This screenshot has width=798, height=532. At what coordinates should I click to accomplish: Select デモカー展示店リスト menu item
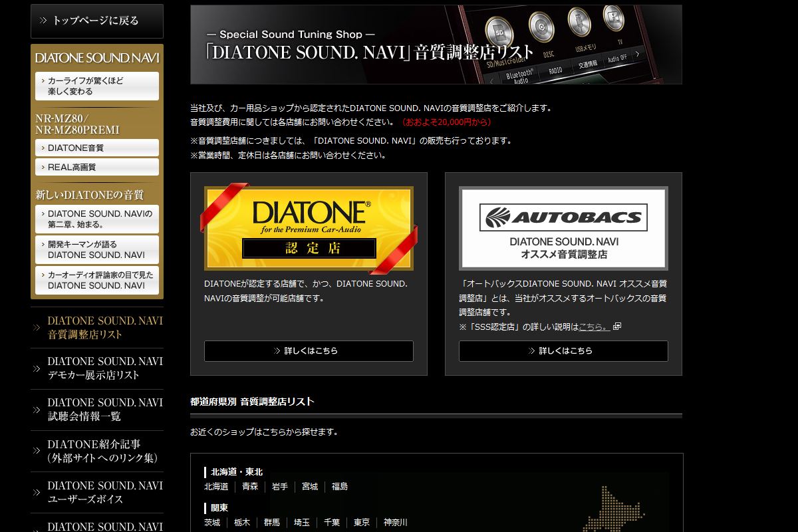(x=97, y=368)
